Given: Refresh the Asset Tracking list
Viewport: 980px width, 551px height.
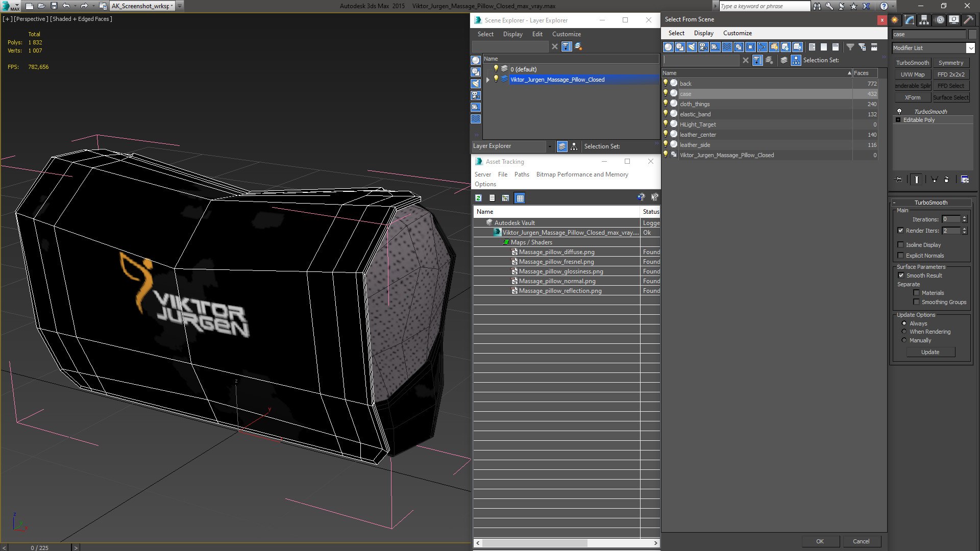Looking at the screenshot, I should 478,198.
